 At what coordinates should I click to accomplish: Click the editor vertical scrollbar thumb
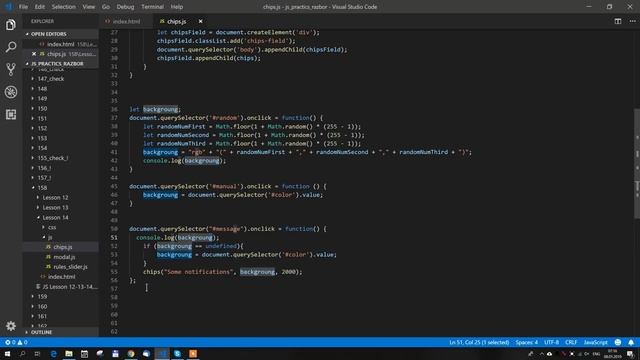tap(637, 164)
